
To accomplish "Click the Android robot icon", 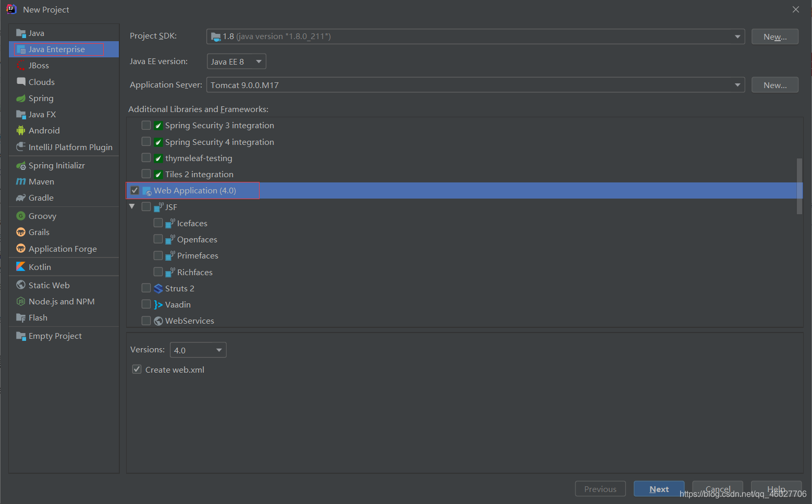I will pos(21,130).
